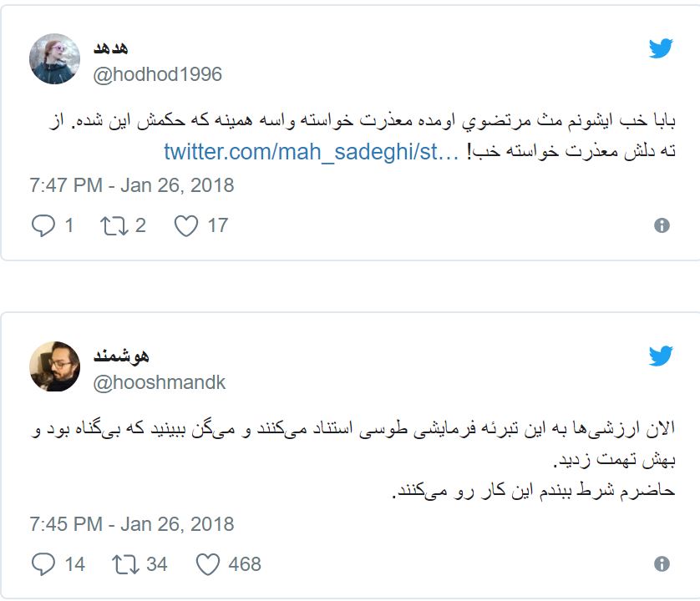Open the 7:45 PM - Jan 26, 2018 timestamp
This screenshot has height=601, width=700.
click(x=131, y=524)
